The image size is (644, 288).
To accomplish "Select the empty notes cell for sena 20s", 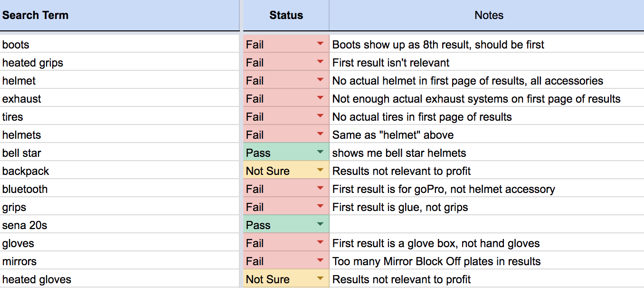I will (487, 225).
